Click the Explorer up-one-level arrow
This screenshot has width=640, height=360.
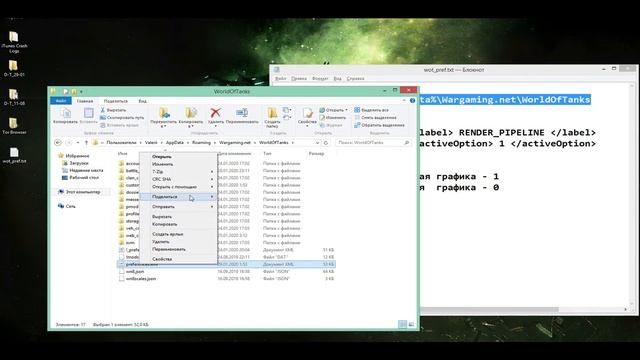(x=86, y=142)
